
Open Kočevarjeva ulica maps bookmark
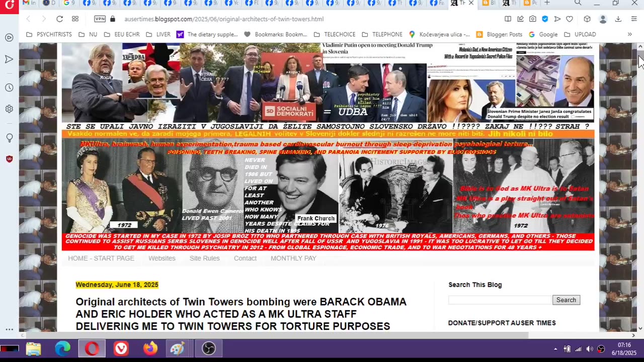click(439, 34)
